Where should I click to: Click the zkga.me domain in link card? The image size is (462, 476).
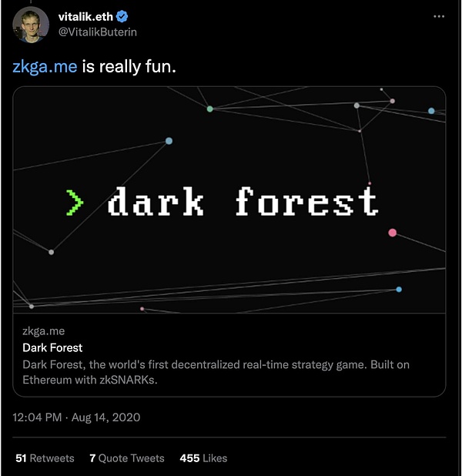pyautogui.click(x=43, y=331)
